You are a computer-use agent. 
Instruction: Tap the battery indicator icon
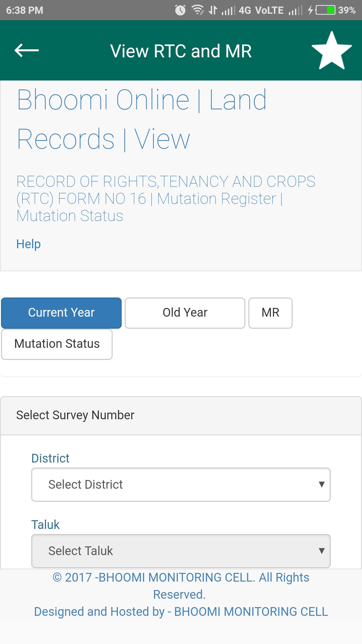pyautogui.click(x=325, y=10)
